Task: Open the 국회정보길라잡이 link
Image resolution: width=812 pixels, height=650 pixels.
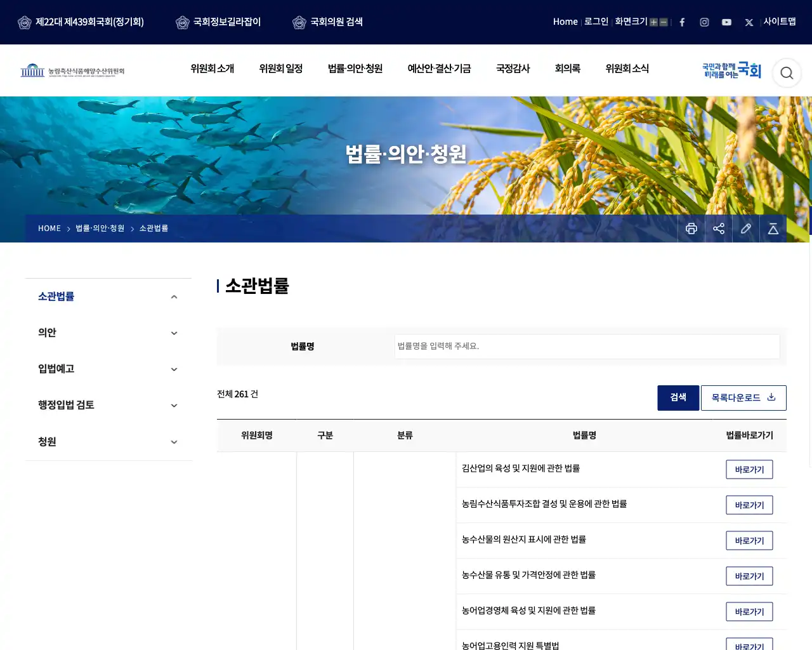Action: point(218,22)
